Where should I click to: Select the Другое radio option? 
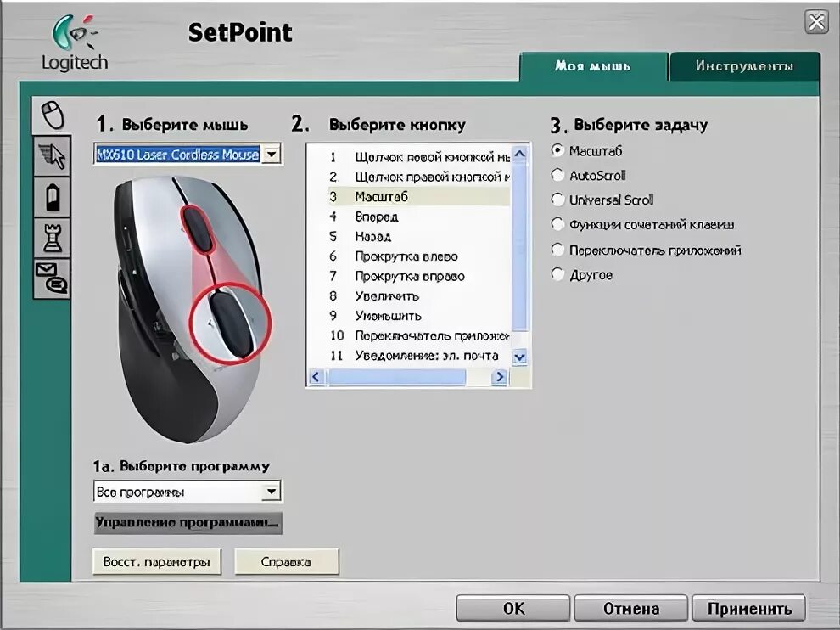(x=557, y=274)
